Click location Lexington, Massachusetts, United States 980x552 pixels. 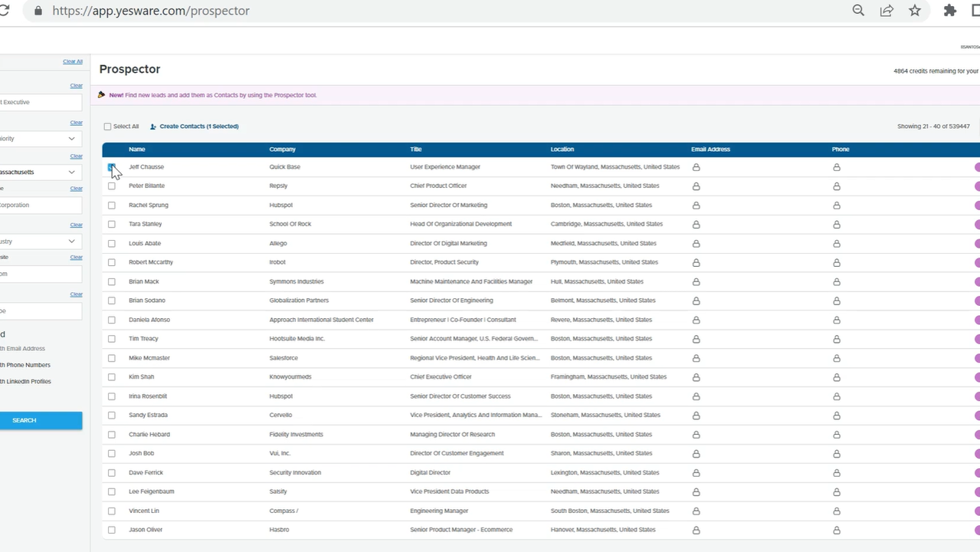click(x=605, y=473)
